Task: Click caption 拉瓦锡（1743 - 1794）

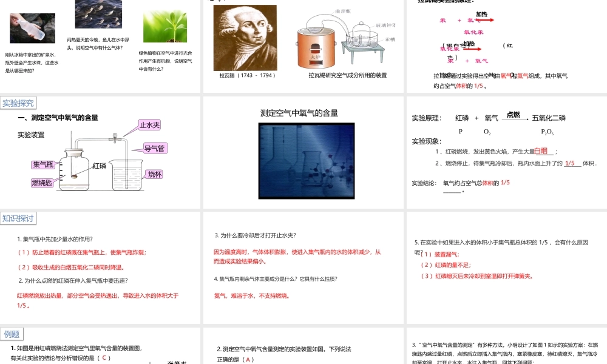Action: coord(248,75)
